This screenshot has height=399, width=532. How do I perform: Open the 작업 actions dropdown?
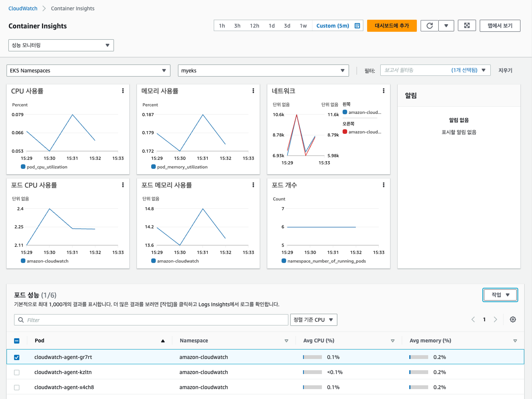pos(500,295)
